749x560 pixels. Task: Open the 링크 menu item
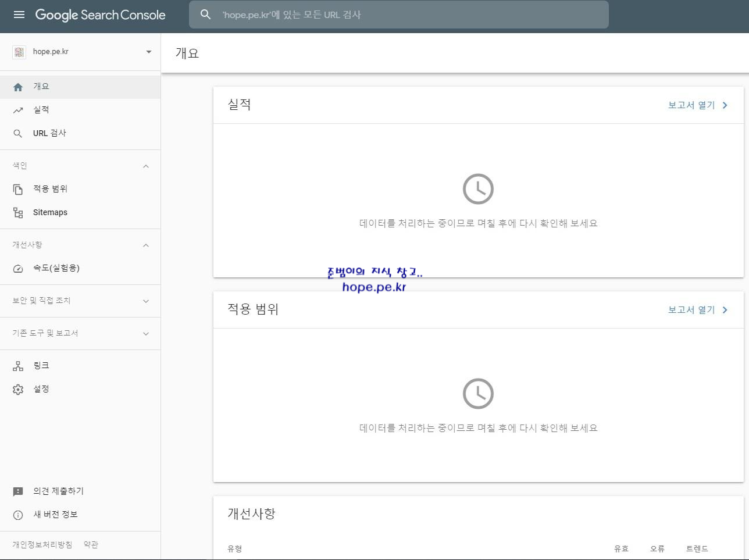[80, 366]
